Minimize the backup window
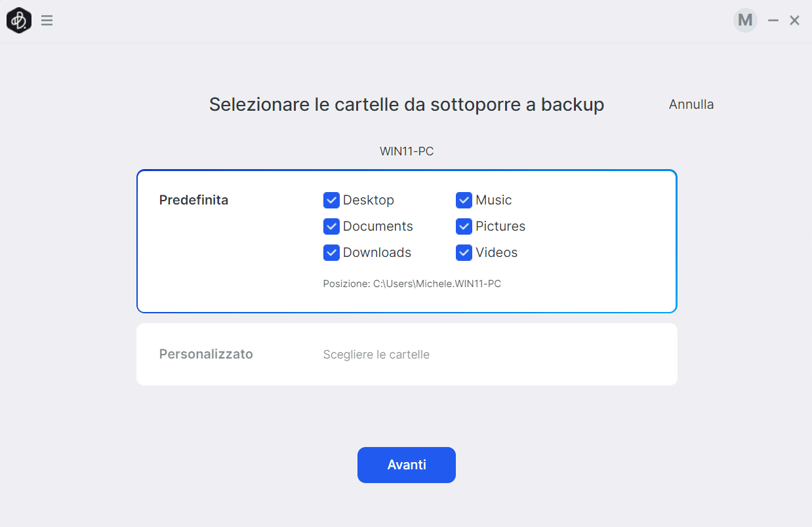The height and width of the screenshot is (527, 812). click(x=773, y=20)
